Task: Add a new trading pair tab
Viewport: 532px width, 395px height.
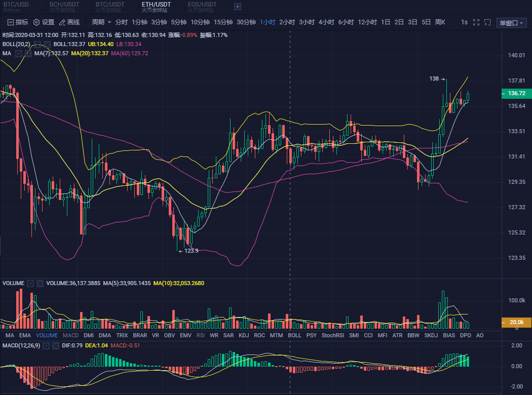Action: pos(238,7)
